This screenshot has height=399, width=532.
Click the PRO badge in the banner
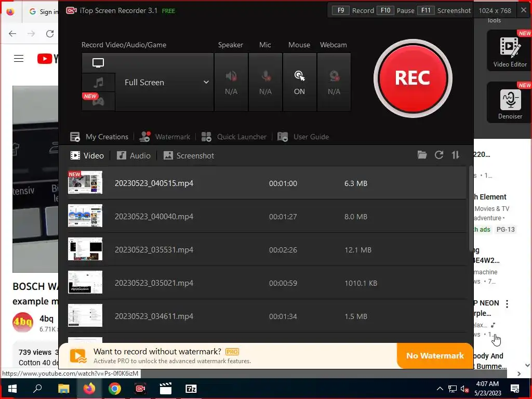click(x=232, y=352)
